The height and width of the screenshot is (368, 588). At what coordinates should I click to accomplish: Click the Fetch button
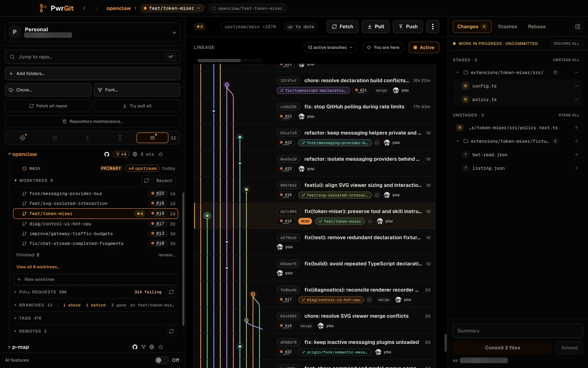pyautogui.click(x=342, y=26)
